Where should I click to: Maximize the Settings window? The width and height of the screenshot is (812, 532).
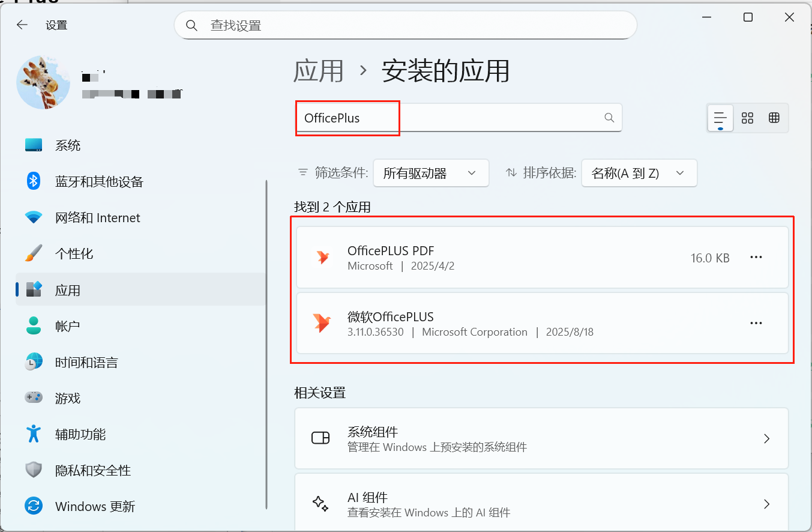click(x=748, y=17)
